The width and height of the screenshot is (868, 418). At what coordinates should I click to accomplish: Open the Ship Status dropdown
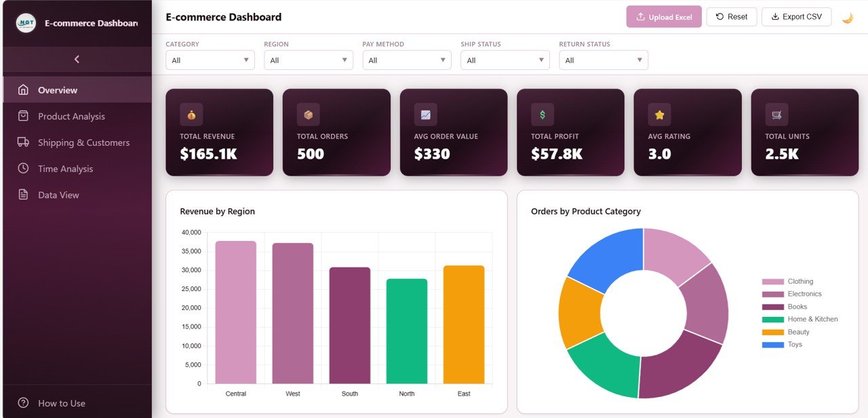coord(505,60)
